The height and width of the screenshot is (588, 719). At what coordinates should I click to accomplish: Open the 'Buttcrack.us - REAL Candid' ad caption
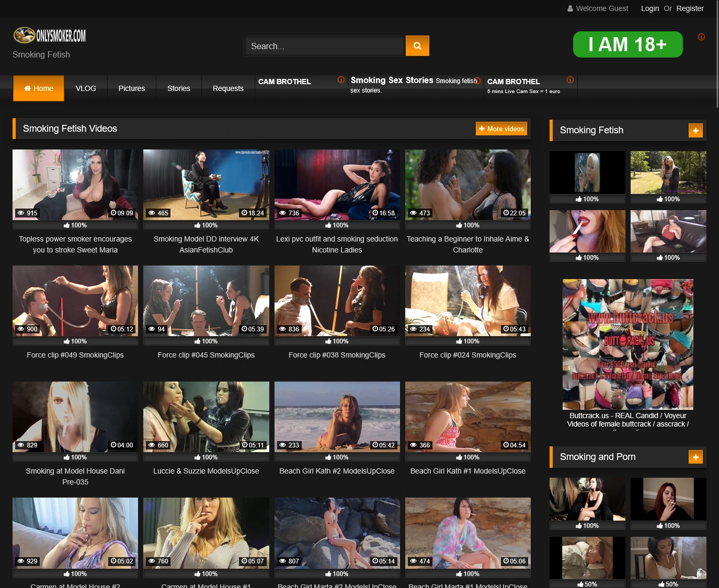(628, 420)
